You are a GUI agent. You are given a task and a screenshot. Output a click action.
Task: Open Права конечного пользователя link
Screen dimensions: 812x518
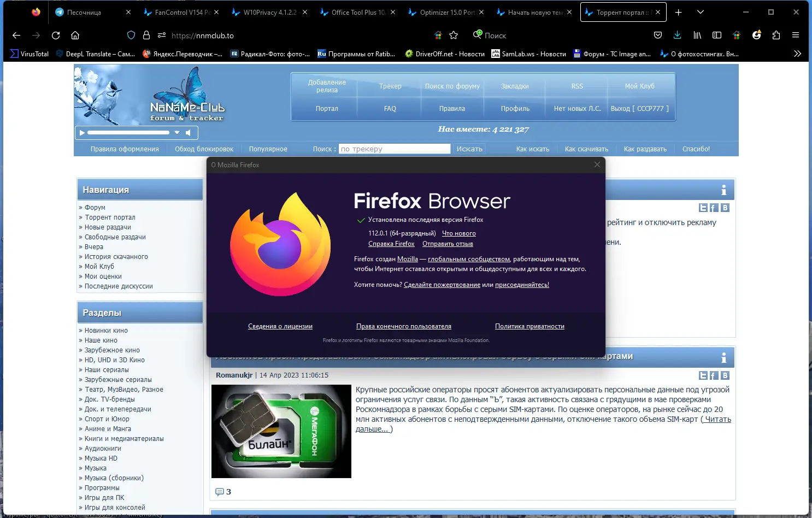click(x=404, y=326)
